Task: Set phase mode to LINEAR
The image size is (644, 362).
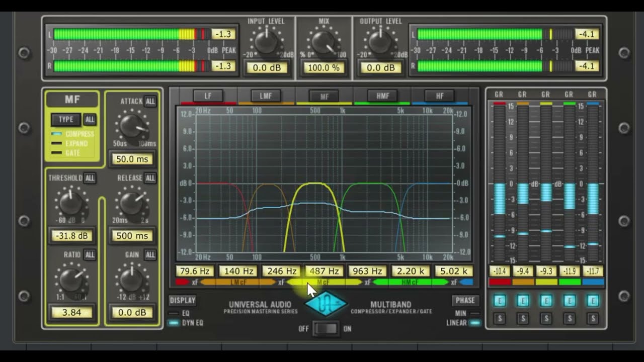Action: [x=463, y=323]
